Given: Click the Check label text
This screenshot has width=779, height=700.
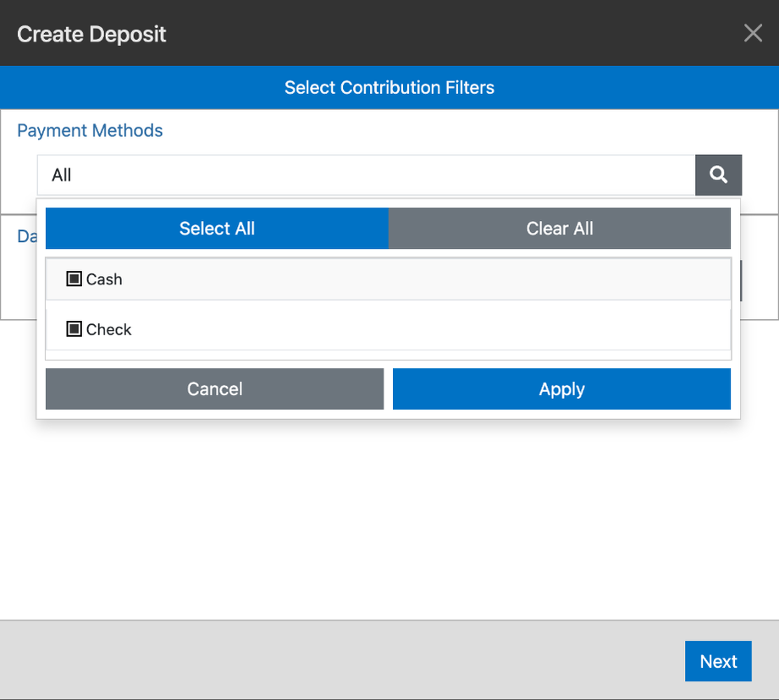Looking at the screenshot, I should coord(108,329).
